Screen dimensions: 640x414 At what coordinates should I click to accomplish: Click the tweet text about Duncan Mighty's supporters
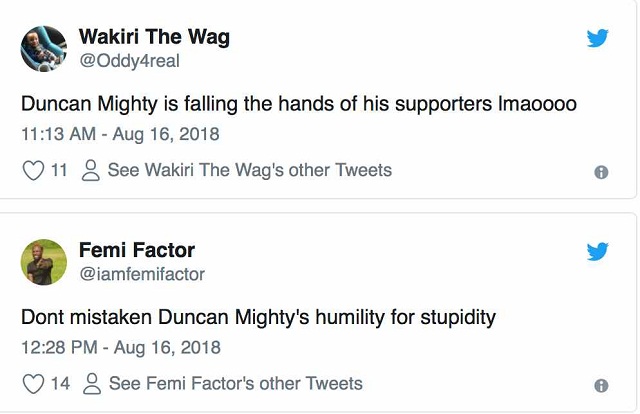click(x=299, y=103)
